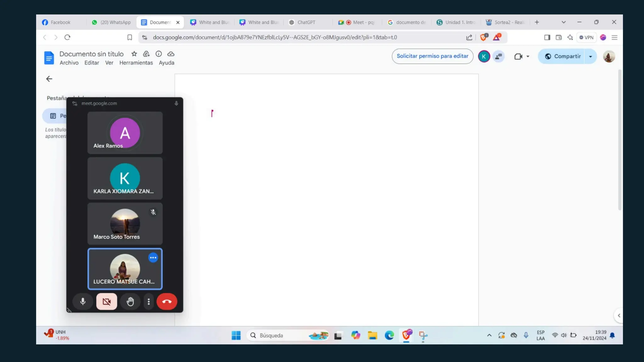
Task: Raise hand in the Meet popup
Action: point(130,301)
